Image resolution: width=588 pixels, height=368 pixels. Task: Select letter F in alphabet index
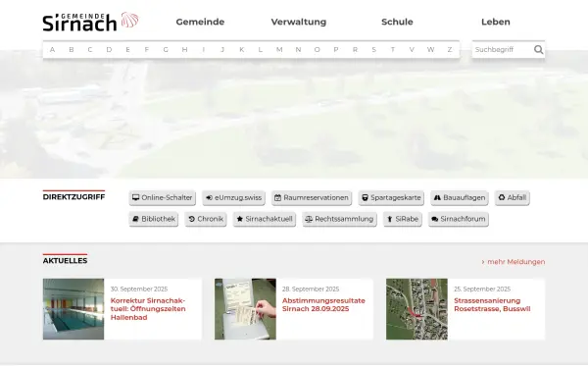pos(147,50)
